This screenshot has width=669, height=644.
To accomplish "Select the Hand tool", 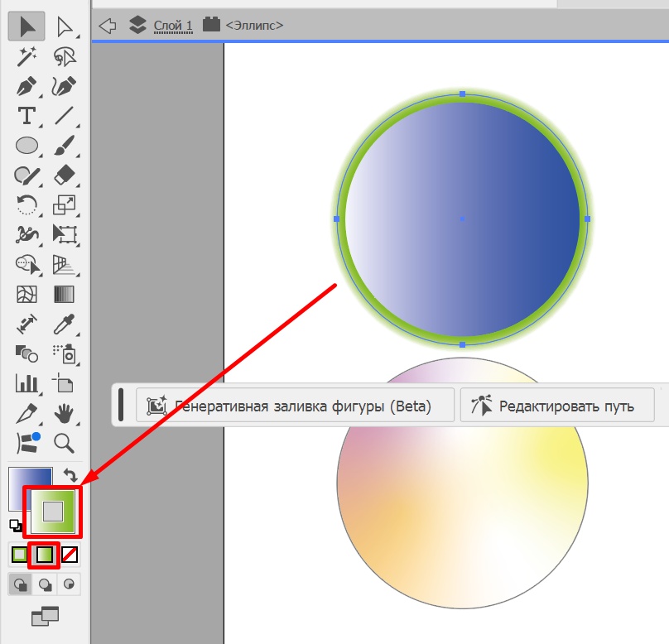I will (64, 413).
